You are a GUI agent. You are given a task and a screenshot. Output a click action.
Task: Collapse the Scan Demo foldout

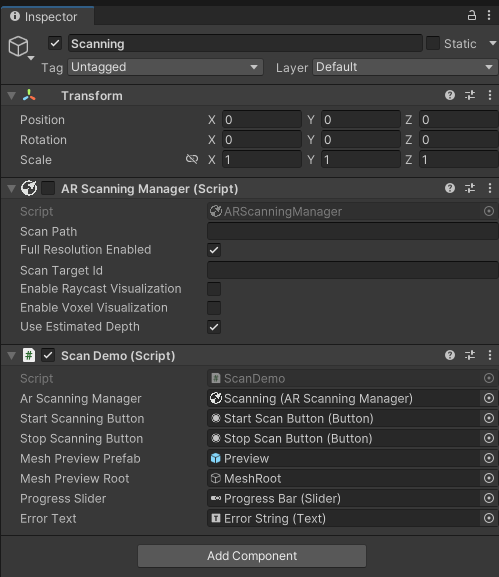pyautogui.click(x=11, y=355)
